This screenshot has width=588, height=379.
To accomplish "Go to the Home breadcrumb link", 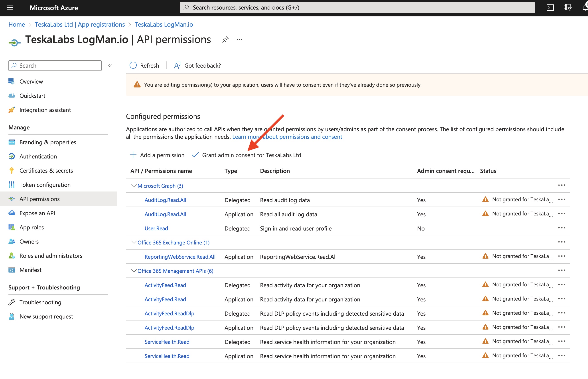I will 16,24.
